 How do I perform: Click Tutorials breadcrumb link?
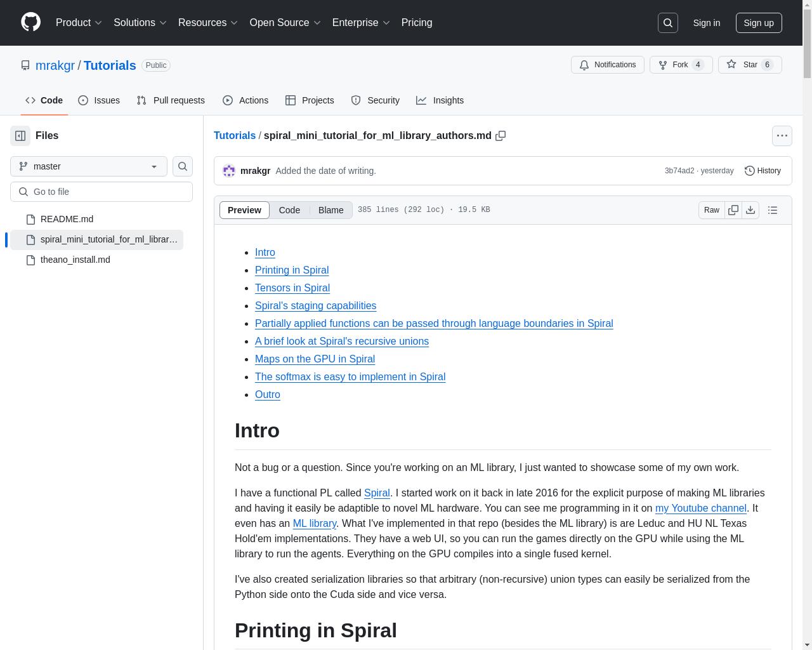(x=235, y=136)
